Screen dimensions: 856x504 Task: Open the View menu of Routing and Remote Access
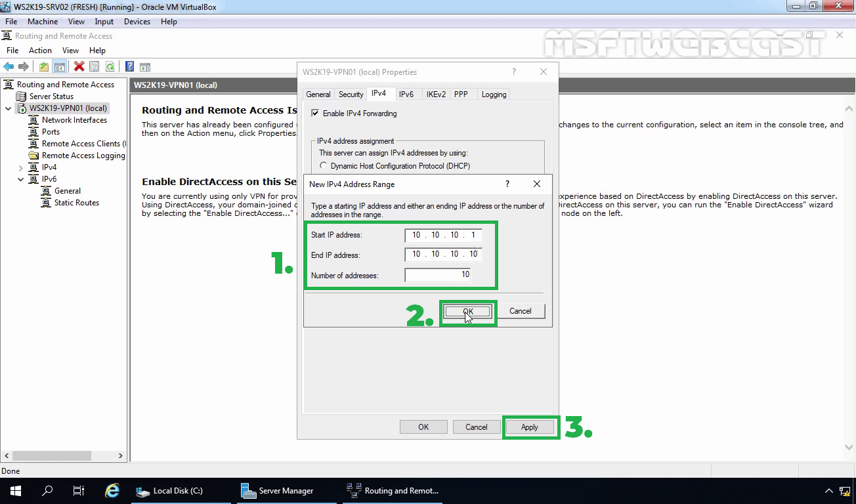70,51
